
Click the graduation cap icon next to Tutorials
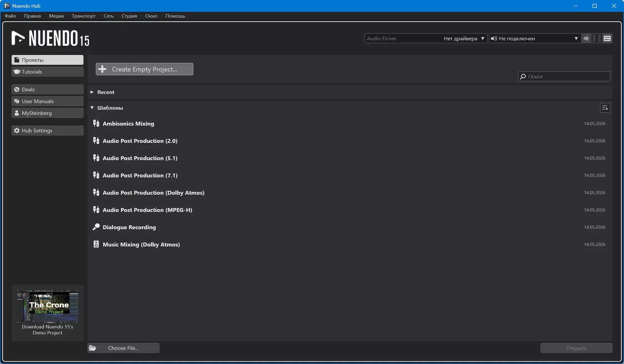[x=17, y=72]
